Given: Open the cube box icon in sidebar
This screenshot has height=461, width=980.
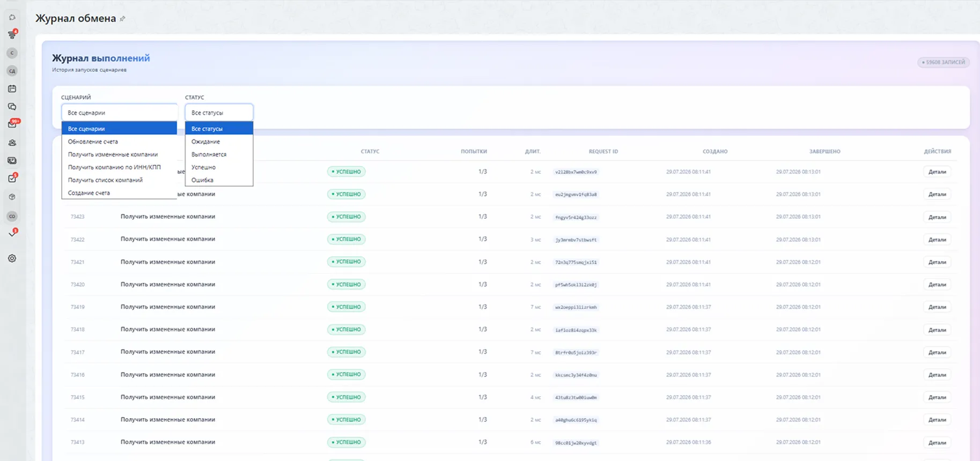Looking at the screenshot, I should 12,197.
